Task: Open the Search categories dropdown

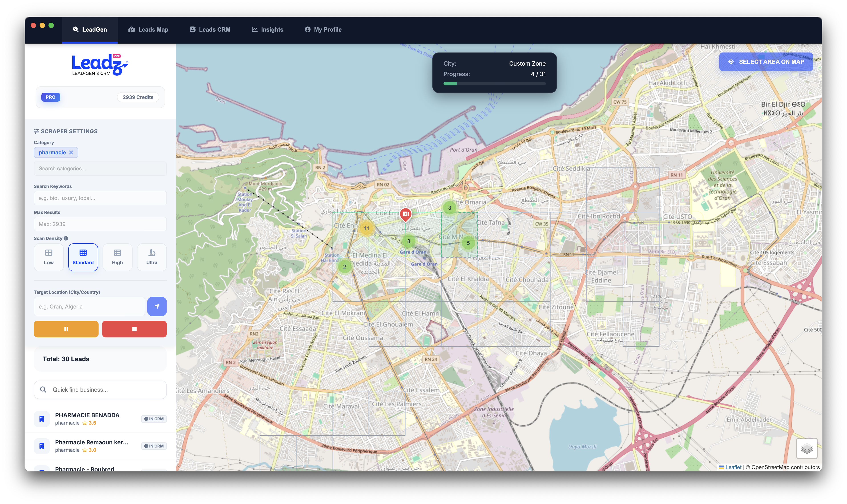Action: [x=100, y=168]
